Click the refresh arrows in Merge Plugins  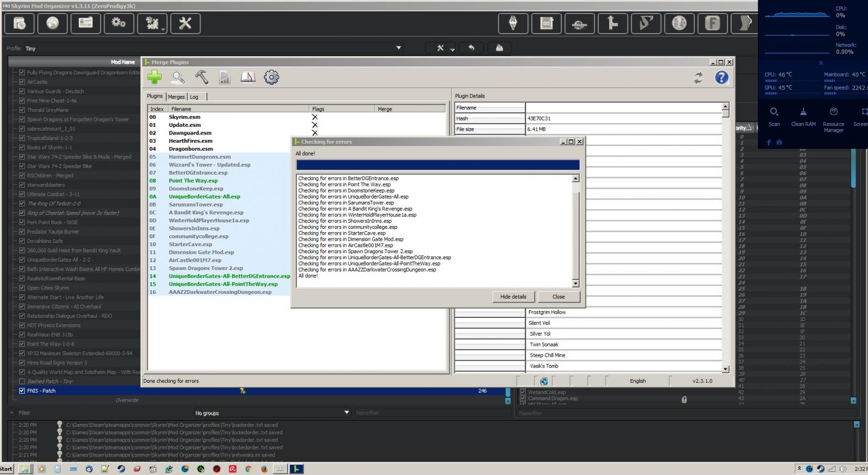pos(698,78)
